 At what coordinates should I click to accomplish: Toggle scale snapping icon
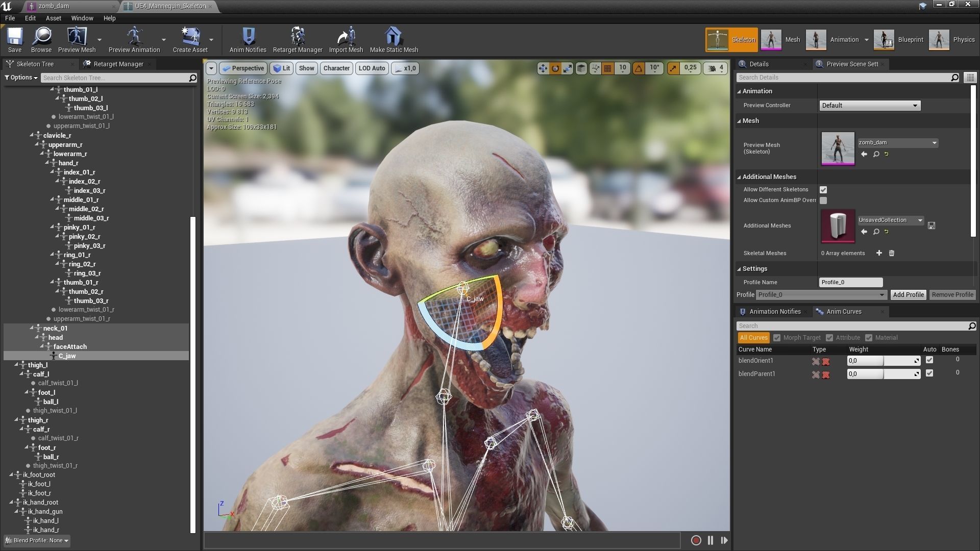pos(673,68)
